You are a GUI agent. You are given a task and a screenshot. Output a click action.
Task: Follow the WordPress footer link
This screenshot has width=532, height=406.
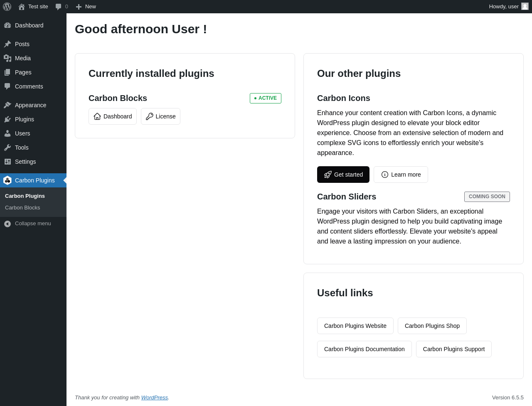click(154, 398)
